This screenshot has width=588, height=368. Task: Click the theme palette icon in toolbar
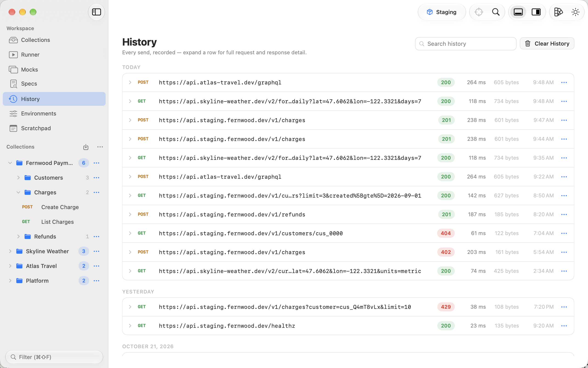(x=558, y=12)
